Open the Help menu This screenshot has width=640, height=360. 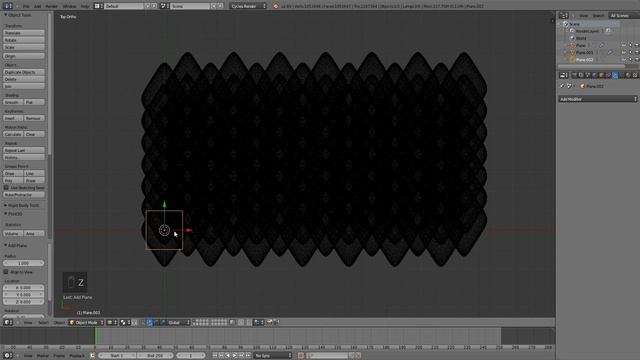tap(85, 6)
